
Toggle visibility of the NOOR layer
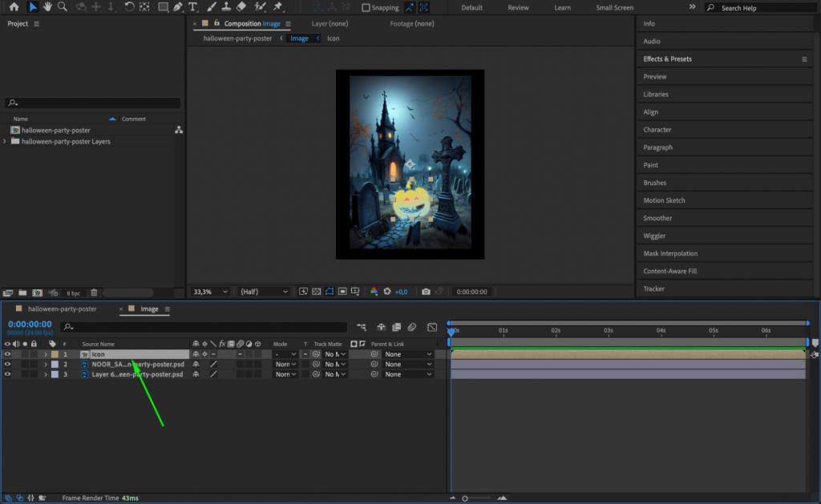(x=7, y=364)
